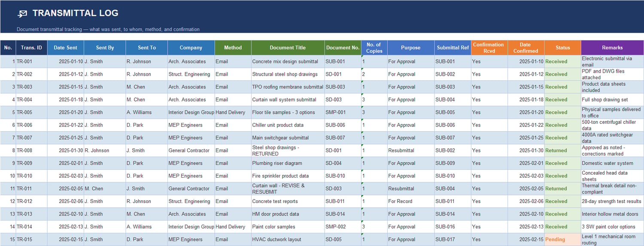This screenshot has height=246, width=644.
Task: Select 'Returned' status in TR-008 row
Action: [x=562, y=151]
